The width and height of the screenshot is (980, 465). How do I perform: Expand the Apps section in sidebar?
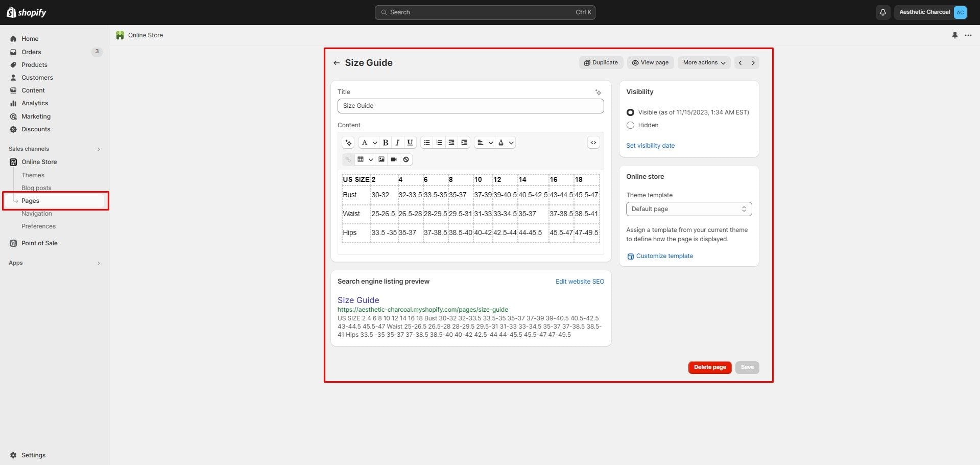[99, 263]
